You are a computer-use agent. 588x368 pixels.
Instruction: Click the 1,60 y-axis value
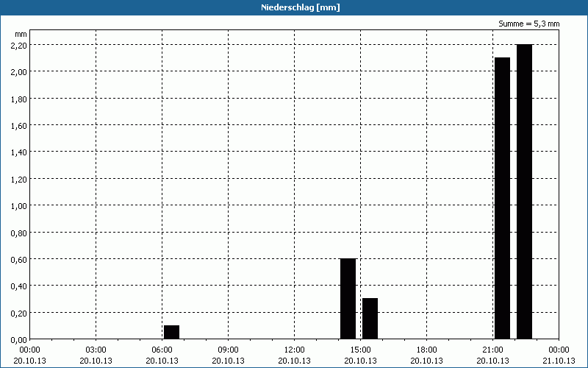[x=19, y=125]
